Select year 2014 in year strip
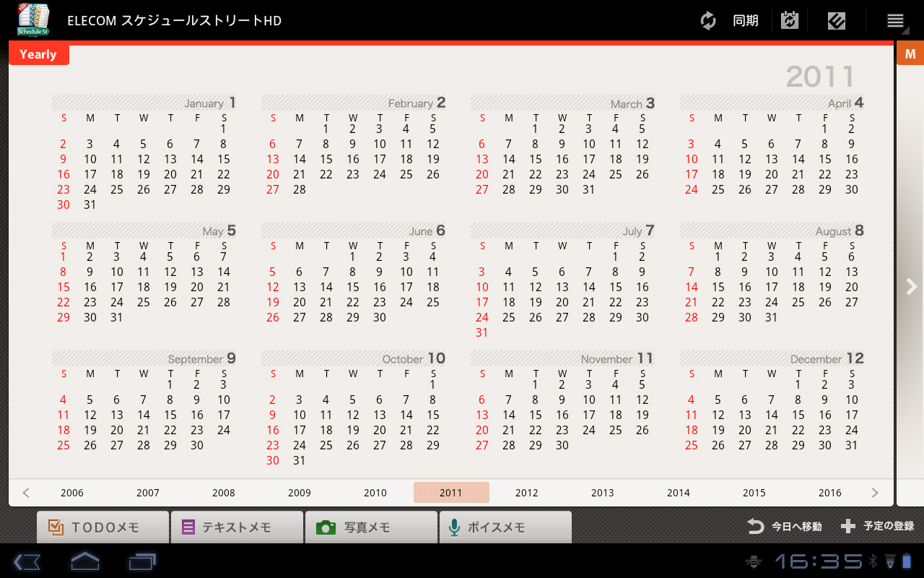 pyautogui.click(x=679, y=493)
